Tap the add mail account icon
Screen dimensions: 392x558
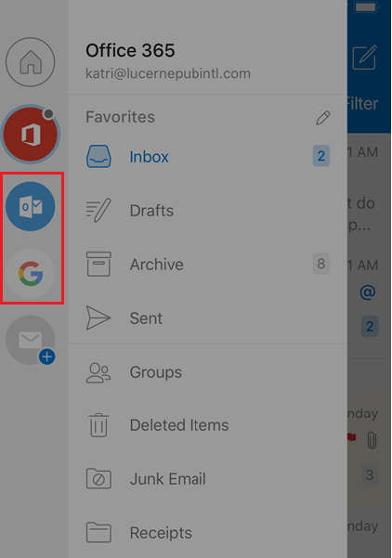point(31,340)
